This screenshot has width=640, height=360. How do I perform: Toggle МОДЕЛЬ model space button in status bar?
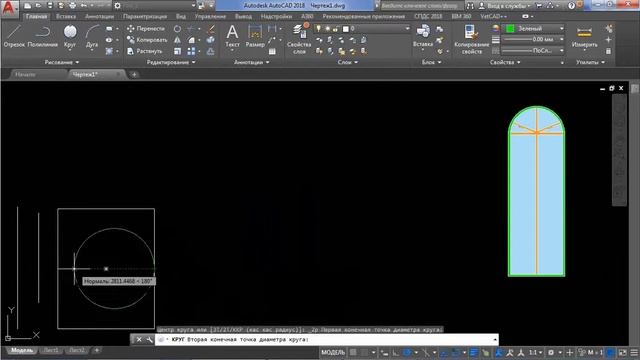click(333, 352)
